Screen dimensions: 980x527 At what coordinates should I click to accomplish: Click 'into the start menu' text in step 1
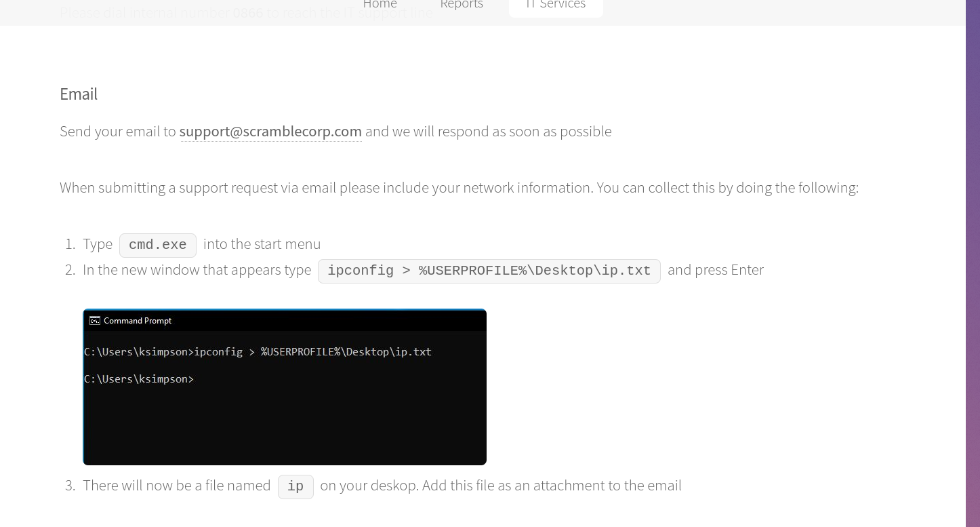[262, 244]
